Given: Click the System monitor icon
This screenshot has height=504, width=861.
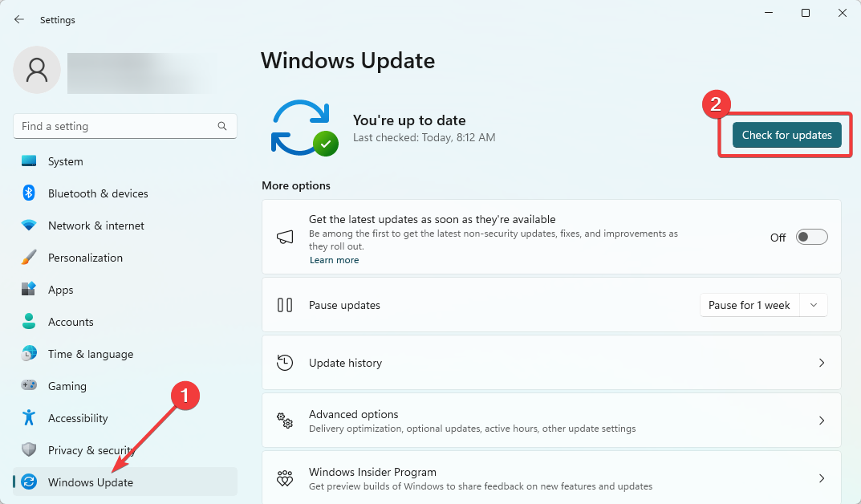Looking at the screenshot, I should (x=29, y=161).
